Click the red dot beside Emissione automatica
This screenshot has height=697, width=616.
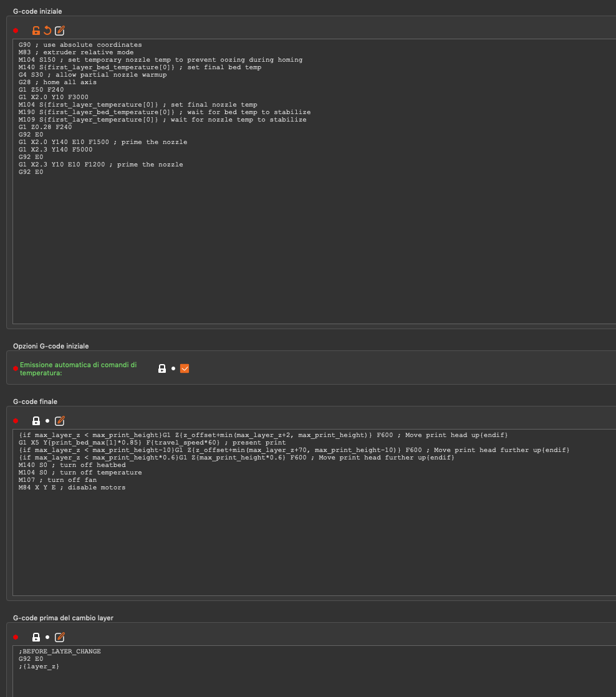16,368
